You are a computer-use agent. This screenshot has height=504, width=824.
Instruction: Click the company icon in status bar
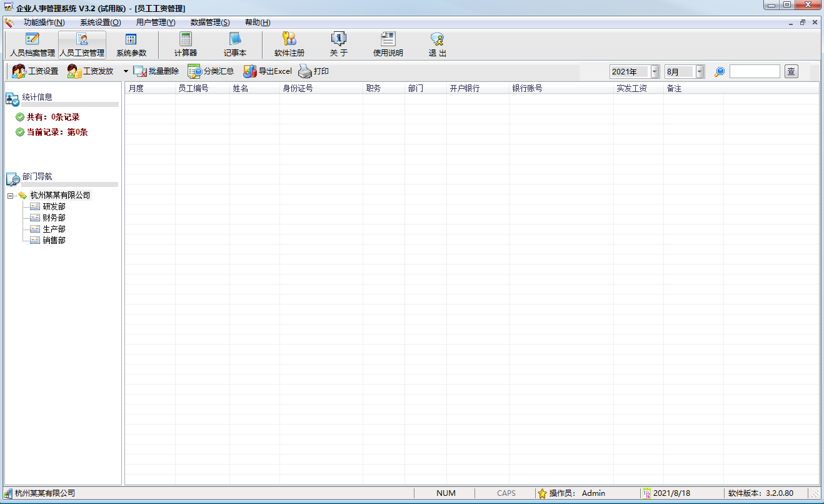point(8,493)
